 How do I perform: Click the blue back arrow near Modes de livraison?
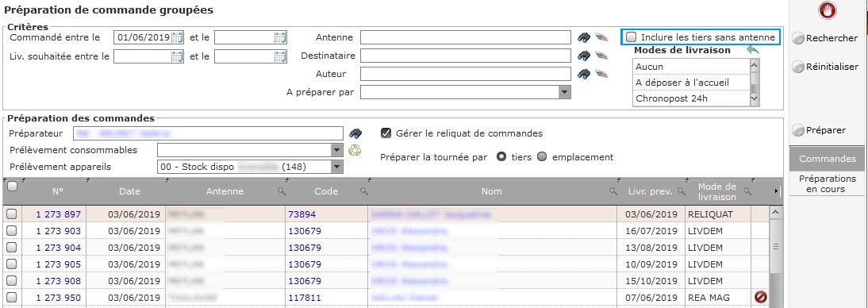click(x=752, y=50)
